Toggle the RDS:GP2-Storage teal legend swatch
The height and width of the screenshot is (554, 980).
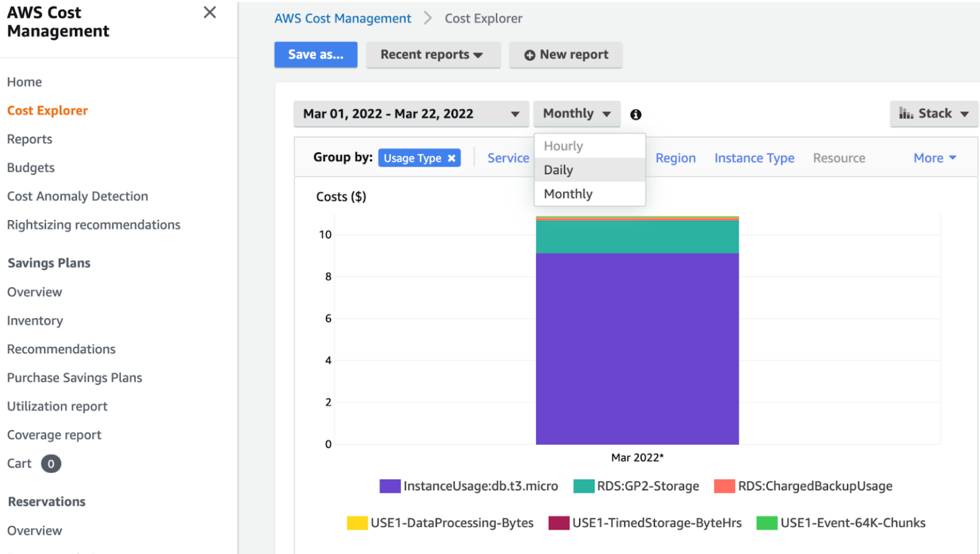(x=584, y=486)
